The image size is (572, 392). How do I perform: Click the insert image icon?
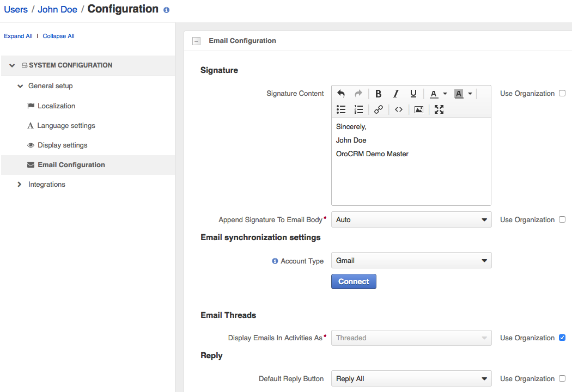(x=419, y=109)
